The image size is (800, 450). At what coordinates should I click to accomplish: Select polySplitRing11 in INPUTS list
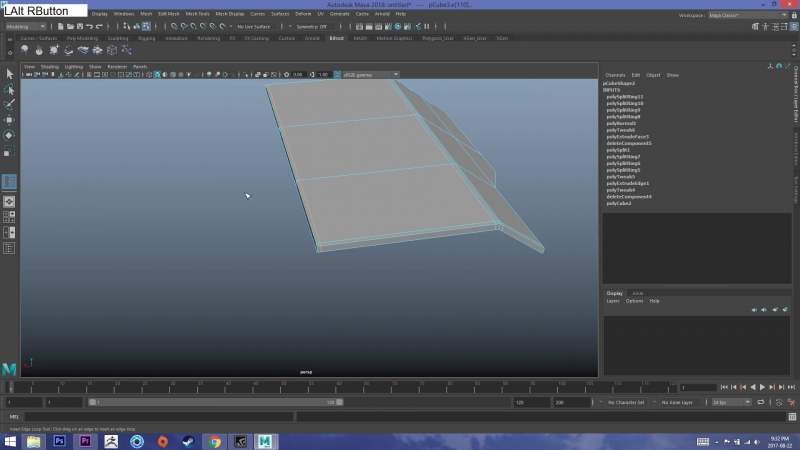click(624, 96)
